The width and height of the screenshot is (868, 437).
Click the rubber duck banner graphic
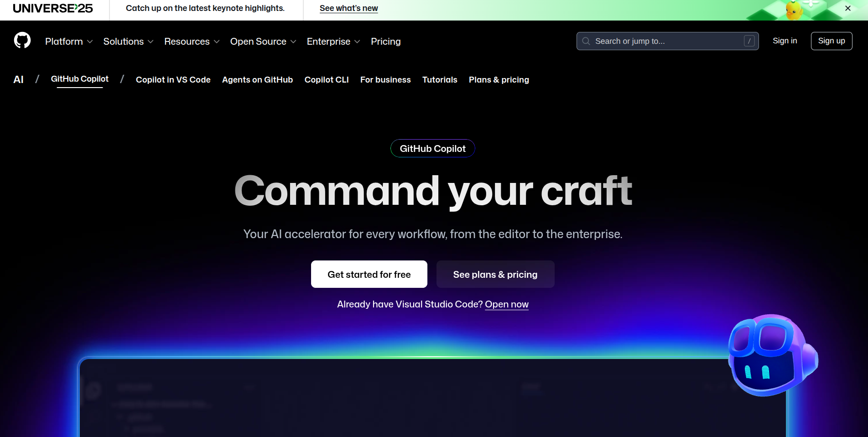coord(794,10)
